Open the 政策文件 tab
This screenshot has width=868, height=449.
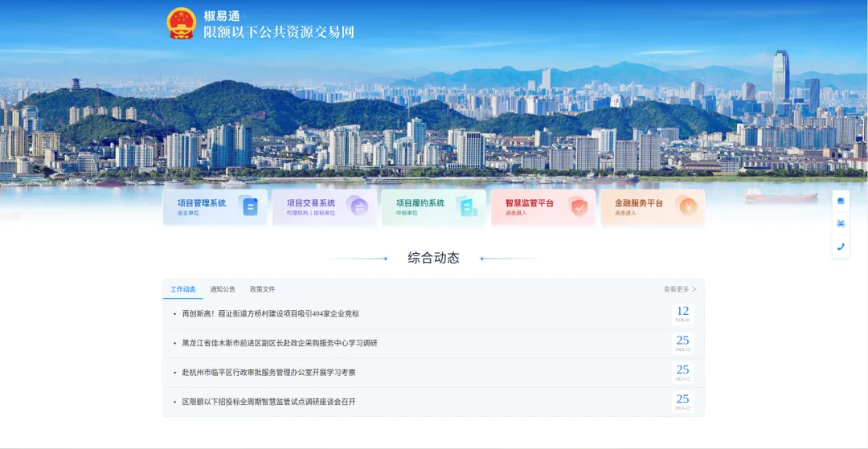pos(262,289)
